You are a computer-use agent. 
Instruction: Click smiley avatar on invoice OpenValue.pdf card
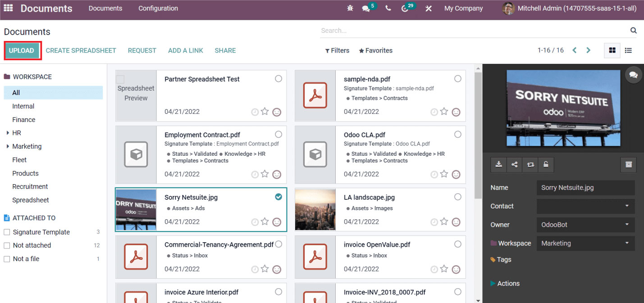pyautogui.click(x=456, y=269)
